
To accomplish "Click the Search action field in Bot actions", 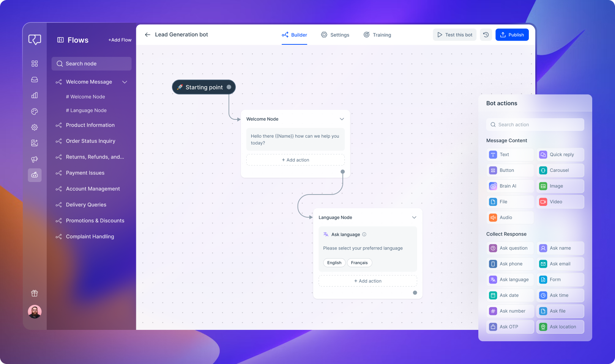I will click(x=535, y=124).
